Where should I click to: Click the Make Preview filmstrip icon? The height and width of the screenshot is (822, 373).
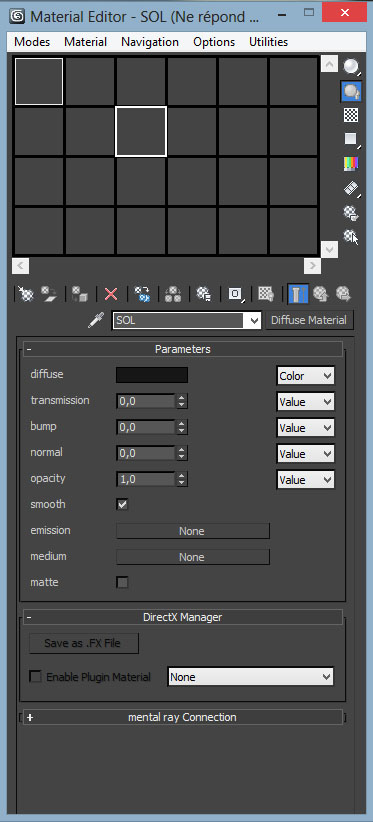pyautogui.click(x=351, y=188)
